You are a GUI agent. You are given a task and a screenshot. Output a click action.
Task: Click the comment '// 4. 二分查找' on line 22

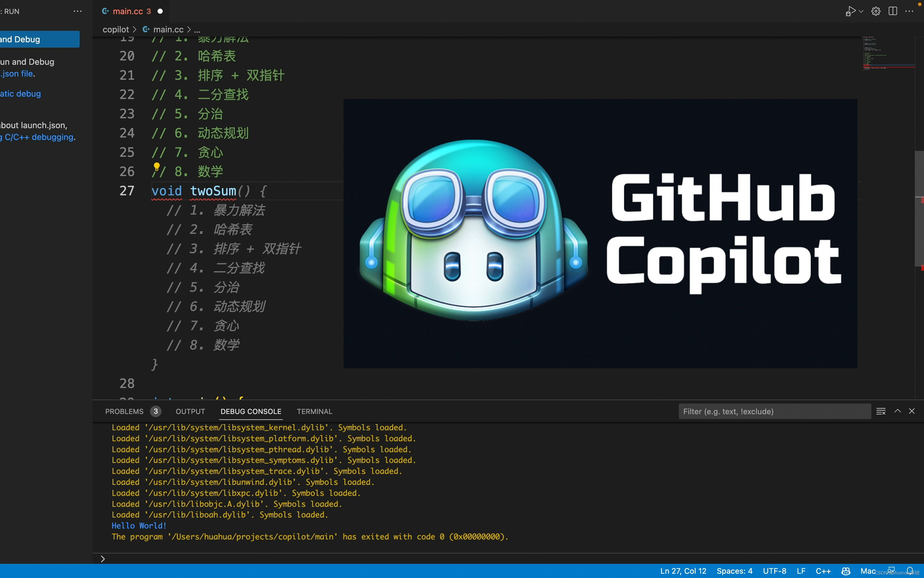click(x=200, y=94)
